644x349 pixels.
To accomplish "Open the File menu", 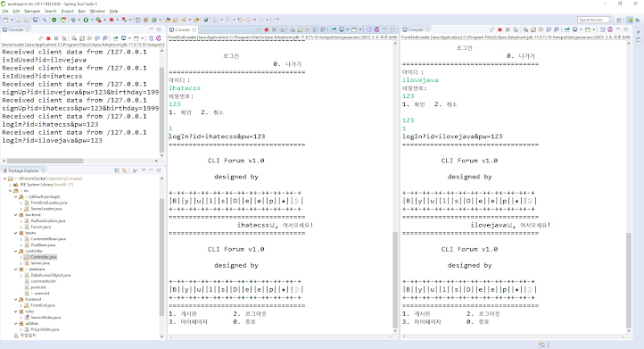I will pyautogui.click(x=5, y=11).
